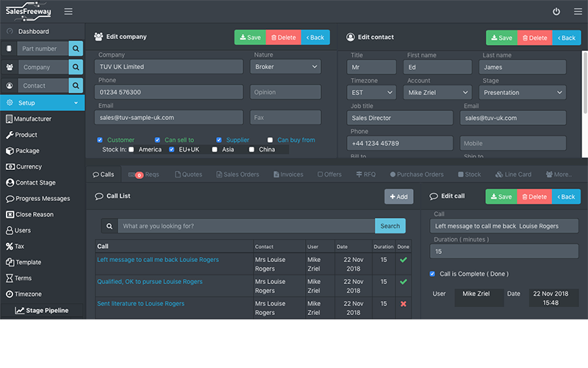Open the Offers tab
The height and width of the screenshot is (368, 588).
329,174
